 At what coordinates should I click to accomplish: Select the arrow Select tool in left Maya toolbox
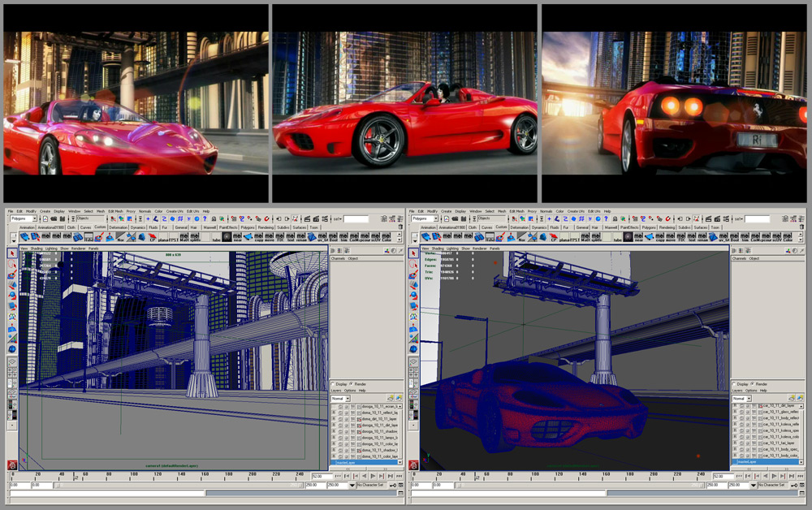point(12,253)
